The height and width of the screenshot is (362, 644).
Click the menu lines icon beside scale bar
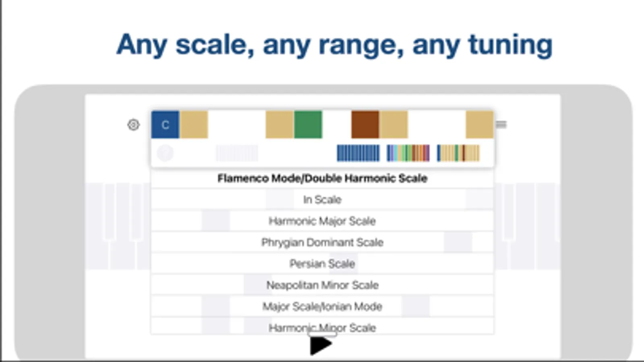click(501, 125)
